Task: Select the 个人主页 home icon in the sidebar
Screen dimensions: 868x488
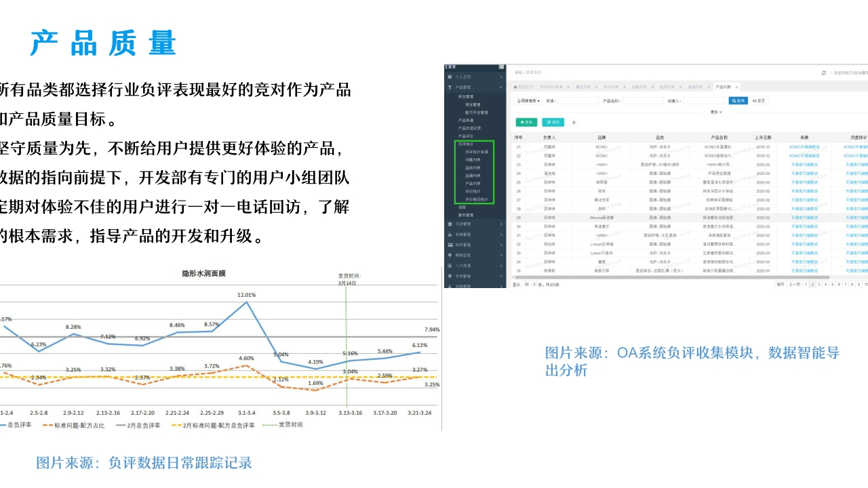Action: pos(450,77)
